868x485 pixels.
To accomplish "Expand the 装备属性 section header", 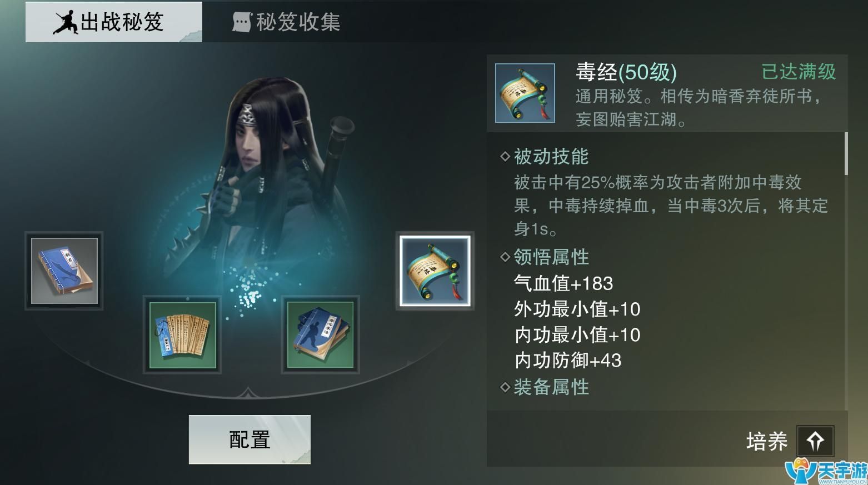I will (x=545, y=387).
